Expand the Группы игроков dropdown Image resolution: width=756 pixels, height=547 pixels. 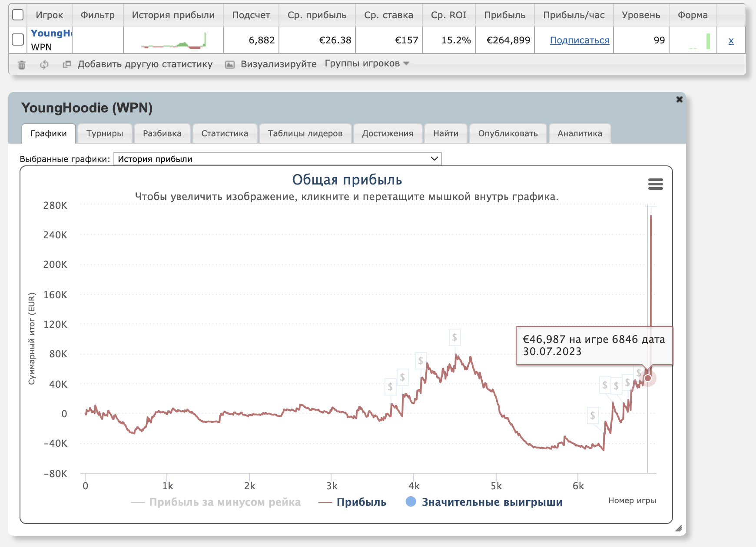367,63
